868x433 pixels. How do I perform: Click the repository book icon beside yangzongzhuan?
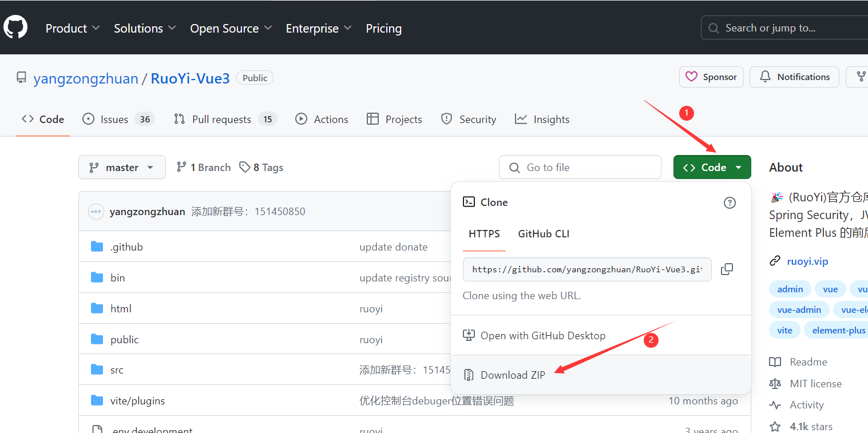(x=21, y=77)
